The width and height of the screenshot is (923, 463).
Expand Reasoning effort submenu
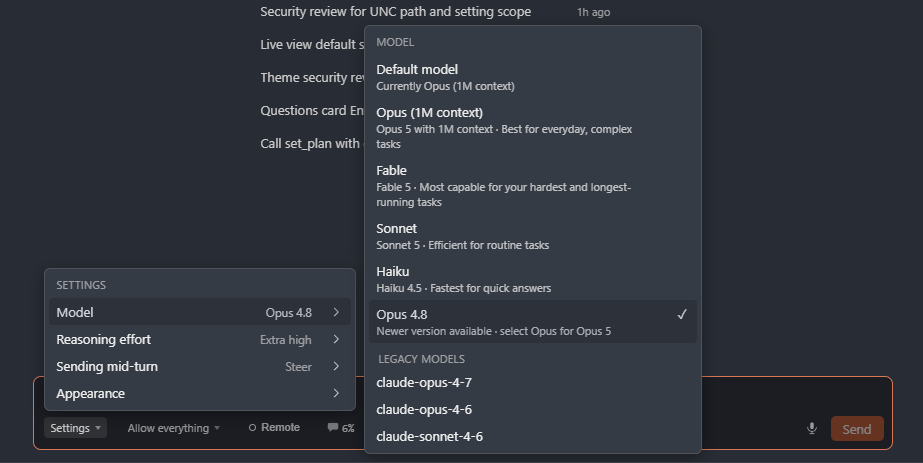[200, 339]
